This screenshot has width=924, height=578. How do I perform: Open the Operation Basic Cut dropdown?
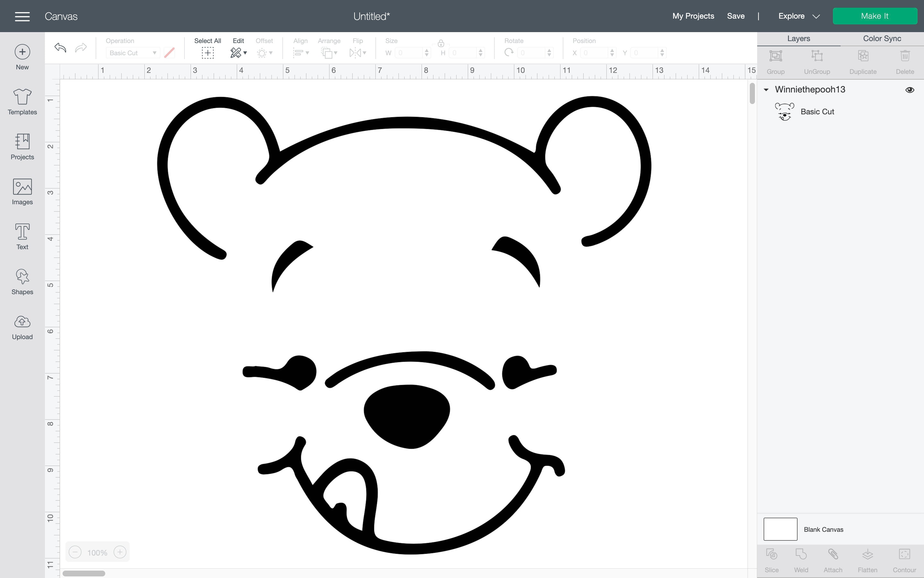133,53
